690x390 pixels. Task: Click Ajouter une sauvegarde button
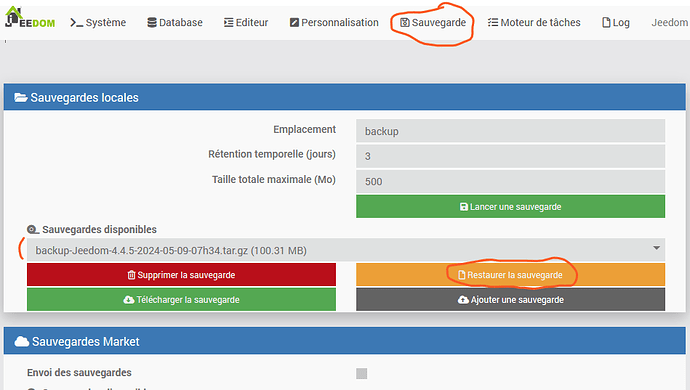510,299
